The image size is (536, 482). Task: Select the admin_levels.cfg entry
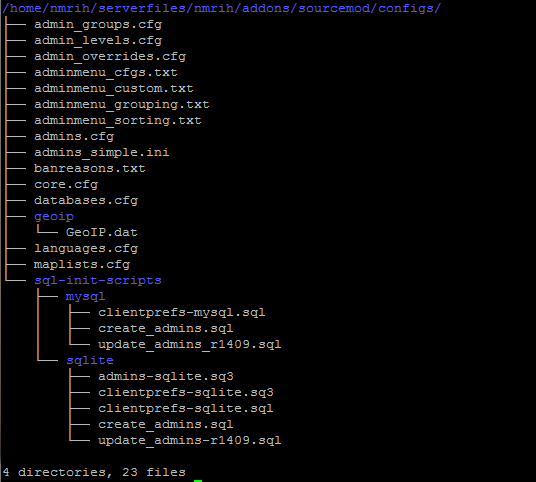pos(98,41)
